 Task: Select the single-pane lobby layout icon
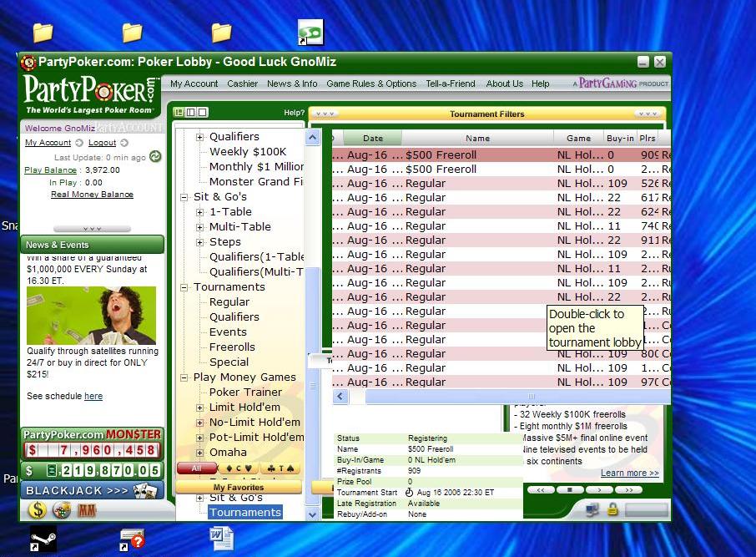[x=203, y=113]
